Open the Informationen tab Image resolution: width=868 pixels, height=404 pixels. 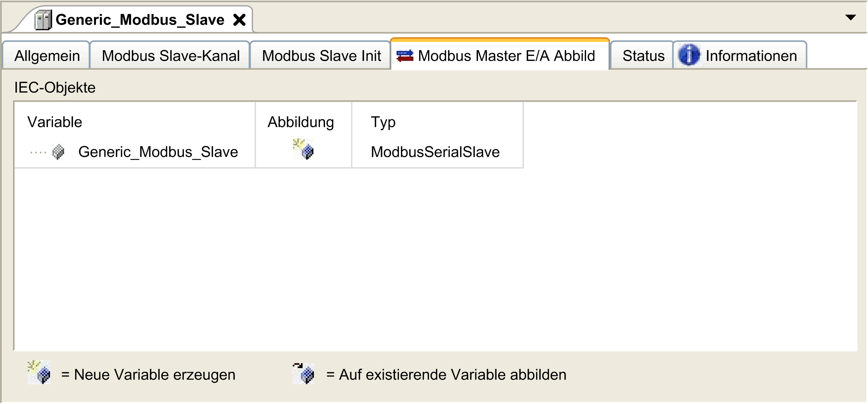751,56
